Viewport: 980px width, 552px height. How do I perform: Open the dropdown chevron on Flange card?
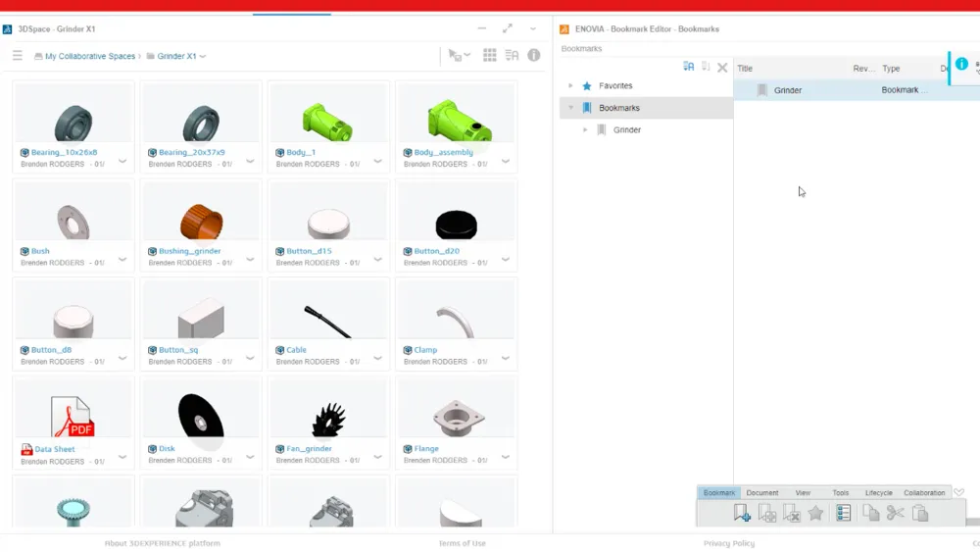pyautogui.click(x=505, y=456)
